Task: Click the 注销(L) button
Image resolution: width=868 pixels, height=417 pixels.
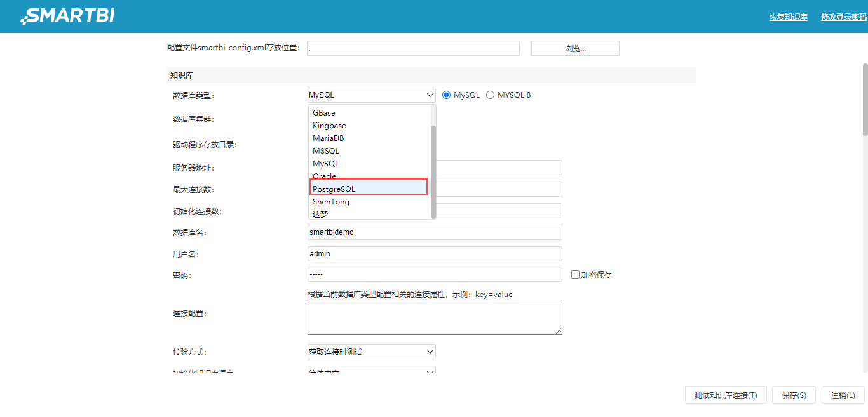Action: coord(843,395)
